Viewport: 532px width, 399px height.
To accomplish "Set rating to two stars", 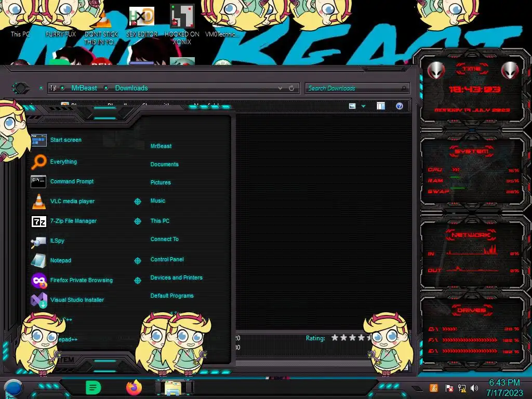I will click(344, 338).
